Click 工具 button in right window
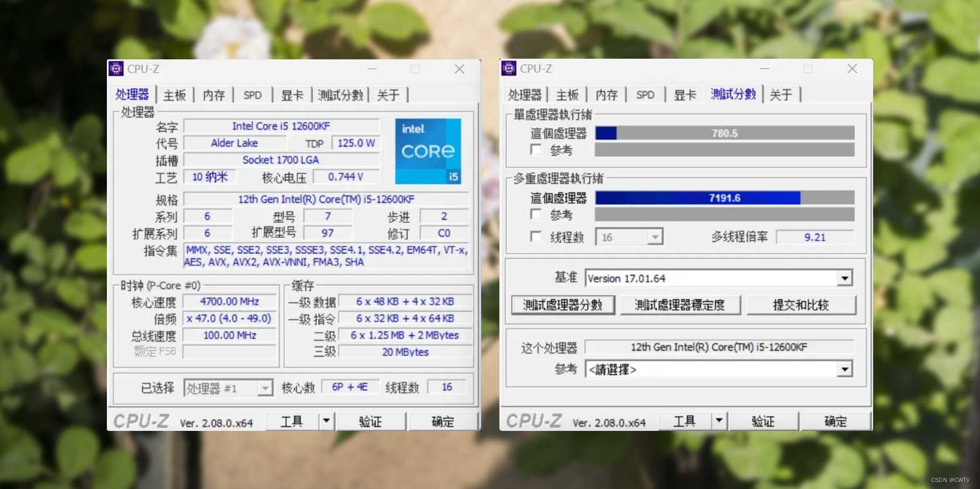The height and width of the screenshot is (489, 980). (684, 422)
